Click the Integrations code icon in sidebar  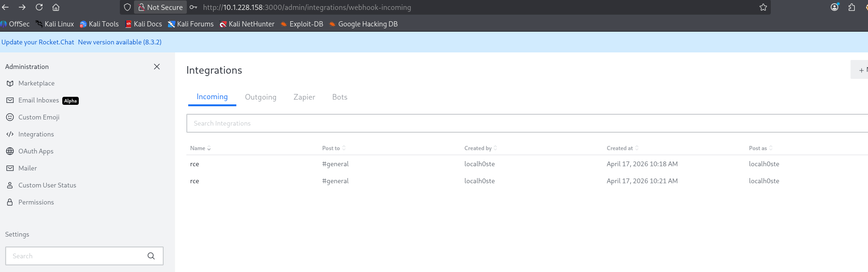tap(10, 135)
